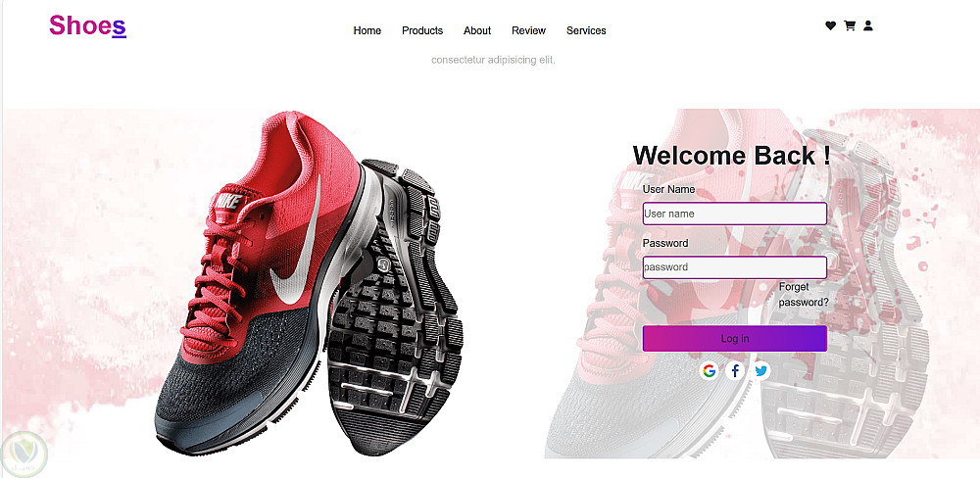Open the Products menu item
This screenshot has width=980, height=478.
pyautogui.click(x=422, y=30)
